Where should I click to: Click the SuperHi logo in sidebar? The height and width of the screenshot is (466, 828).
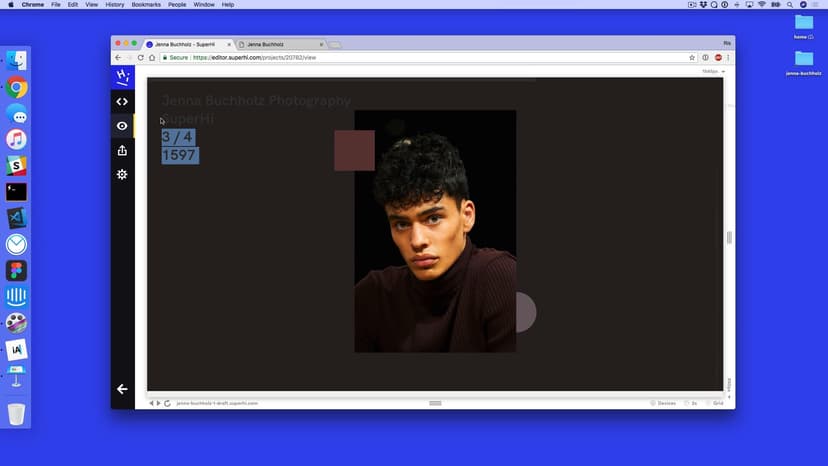122,77
